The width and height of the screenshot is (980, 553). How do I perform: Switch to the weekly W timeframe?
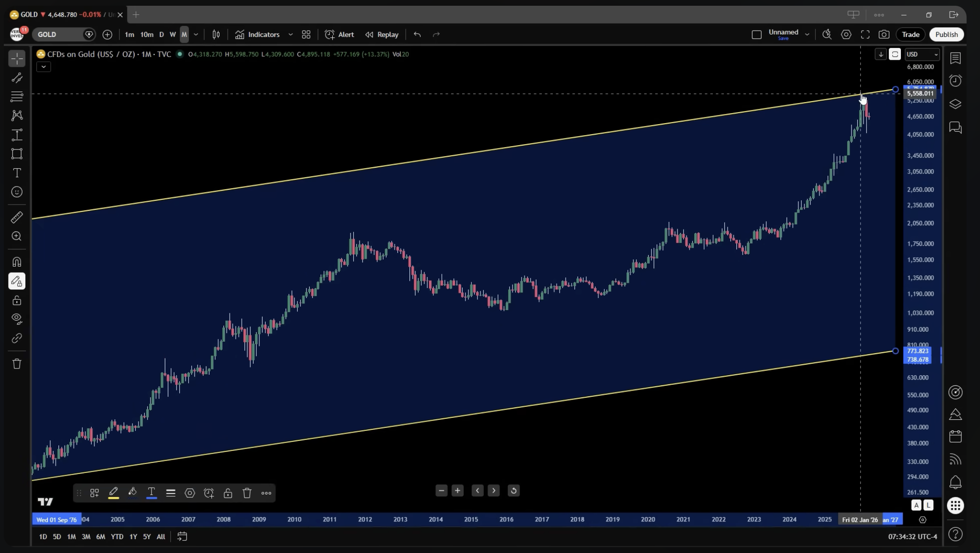tap(173, 35)
